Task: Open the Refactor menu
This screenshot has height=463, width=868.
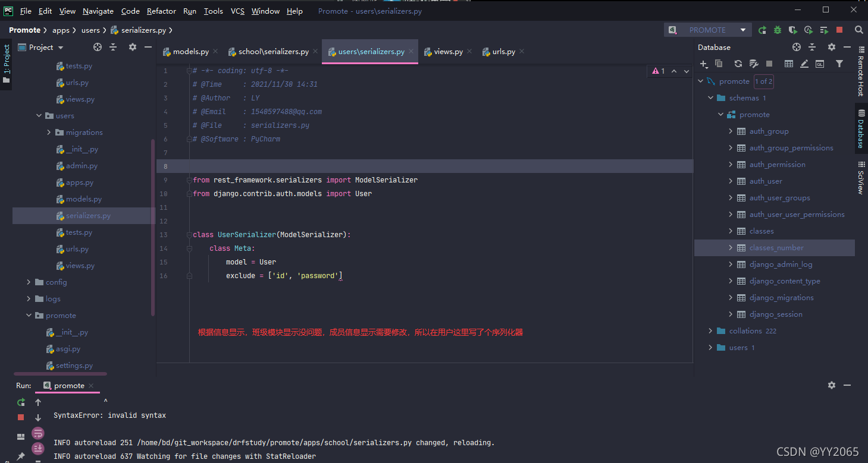Action: 162,11
